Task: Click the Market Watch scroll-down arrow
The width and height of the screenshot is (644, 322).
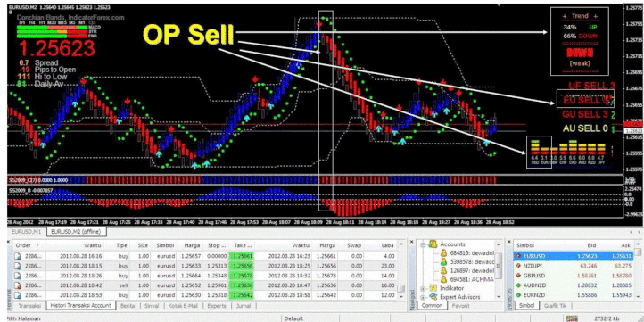Action: pyautogui.click(x=638, y=296)
